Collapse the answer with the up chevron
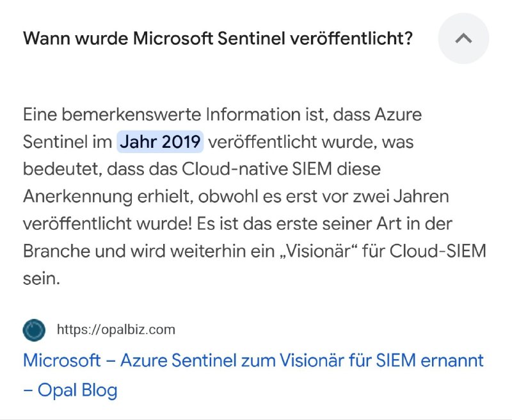The image size is (512, 420). point(463,38)
